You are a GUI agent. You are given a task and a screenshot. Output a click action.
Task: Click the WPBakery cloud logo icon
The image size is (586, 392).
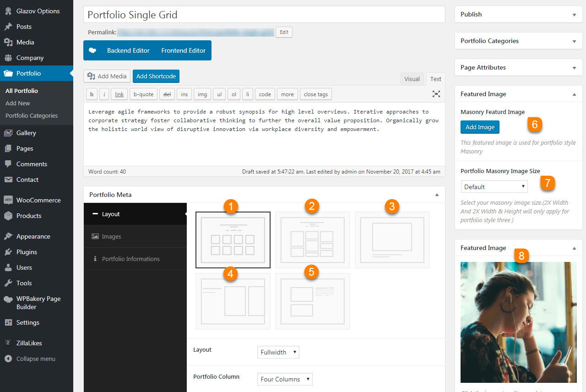8,299
